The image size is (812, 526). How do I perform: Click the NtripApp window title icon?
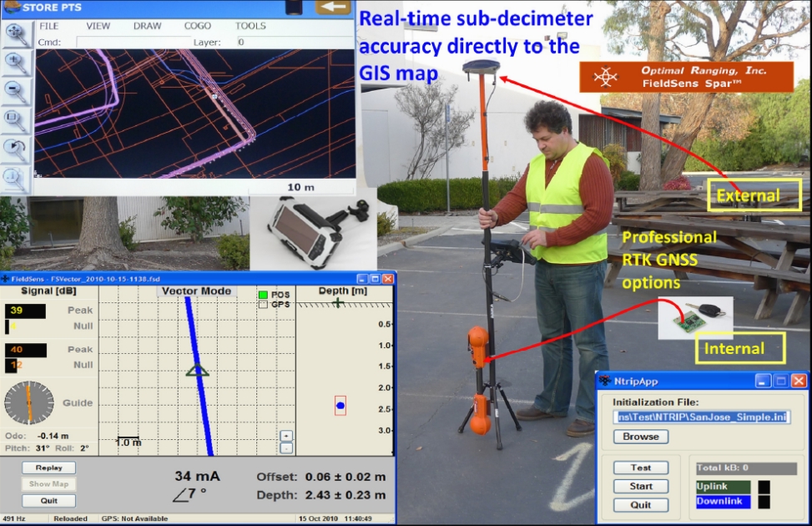[x=605, y=381]
